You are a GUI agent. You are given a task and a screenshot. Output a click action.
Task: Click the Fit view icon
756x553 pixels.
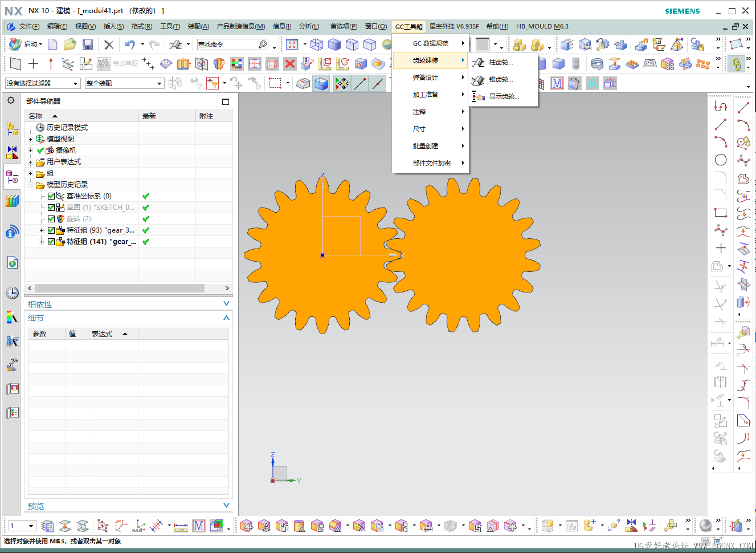[292, 44]
